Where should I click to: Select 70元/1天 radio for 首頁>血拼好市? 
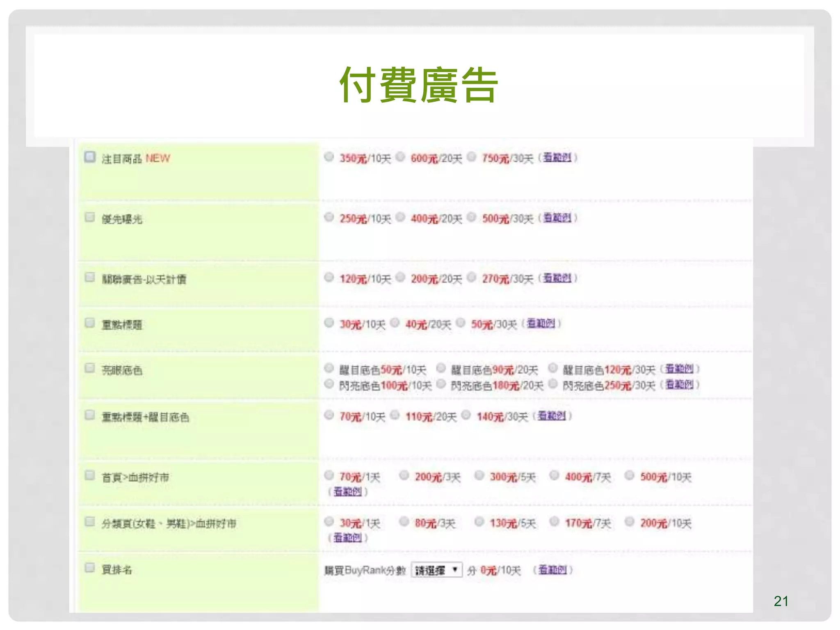point(329,475)
